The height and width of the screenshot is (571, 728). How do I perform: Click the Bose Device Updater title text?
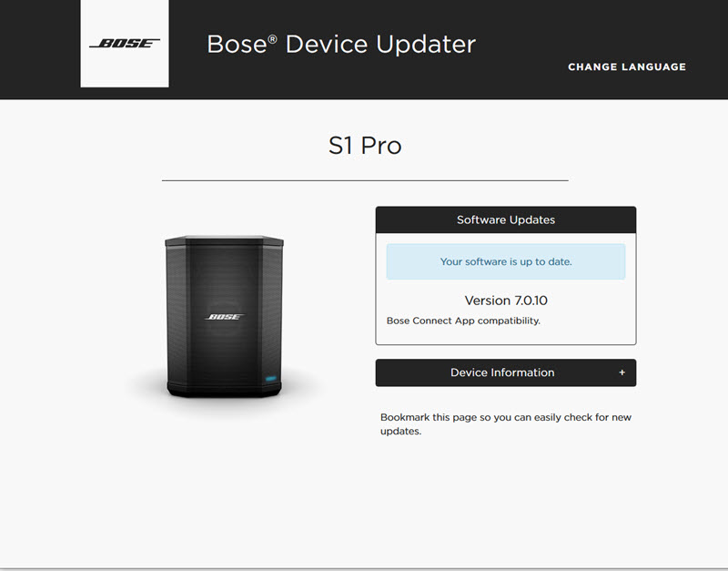(341, 44)
